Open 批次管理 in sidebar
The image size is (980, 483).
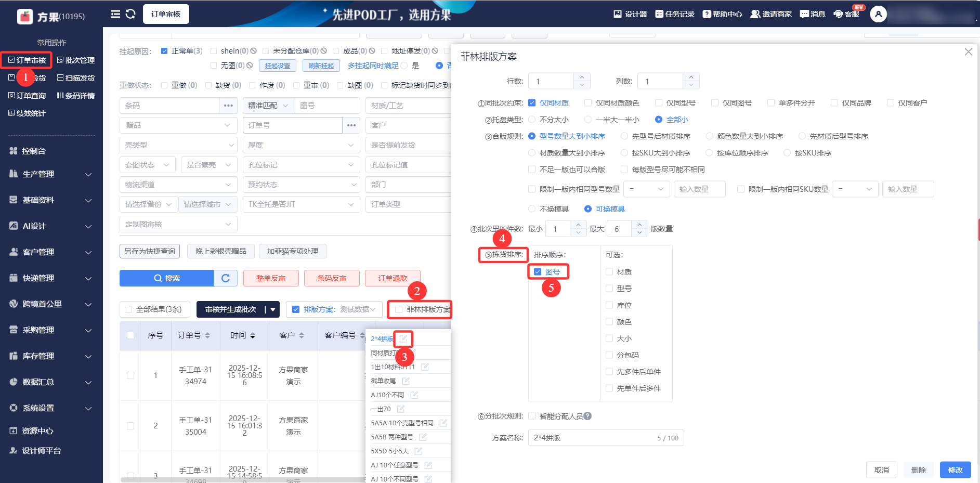[76, 60]
